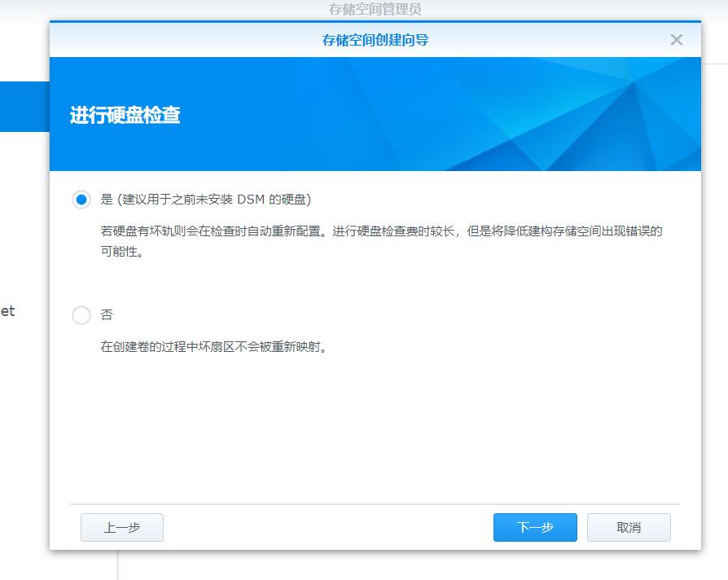The image size is (728, 580).
Task: Close the 存储空间创建向导 dialog with X
Action: coord(676,39)
